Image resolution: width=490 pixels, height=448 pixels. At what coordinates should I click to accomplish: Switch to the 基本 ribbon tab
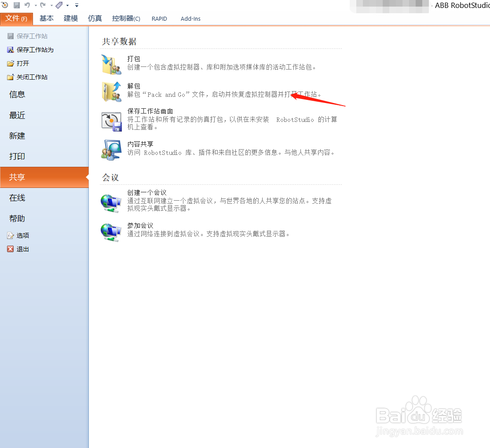point(47,18)
